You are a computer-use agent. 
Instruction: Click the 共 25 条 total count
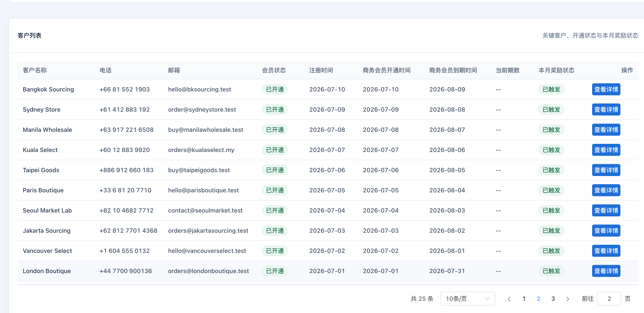click(x=422, y=299)
